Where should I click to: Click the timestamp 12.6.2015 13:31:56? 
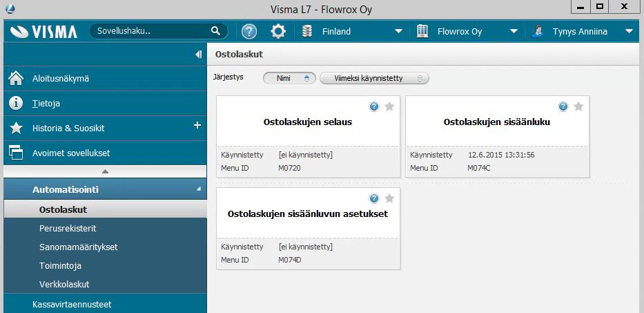point(501,155)
